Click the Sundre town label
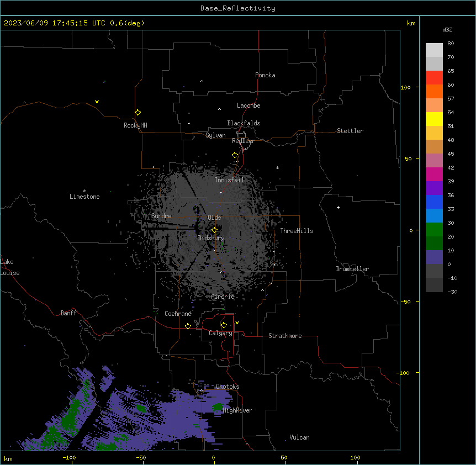 (x=161, y=216)
